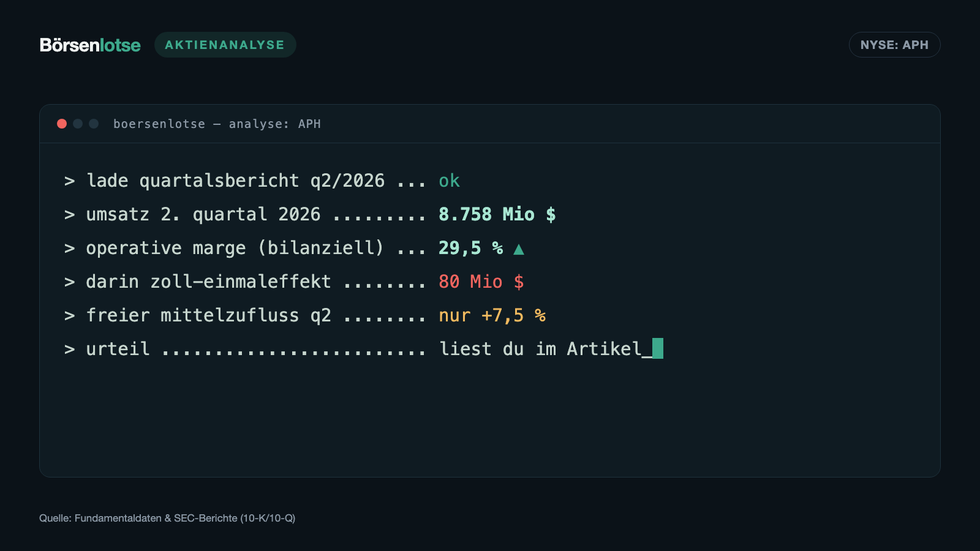Click the third gray window dot
This screenshot has width=980, height=551.
coord(94,124)
